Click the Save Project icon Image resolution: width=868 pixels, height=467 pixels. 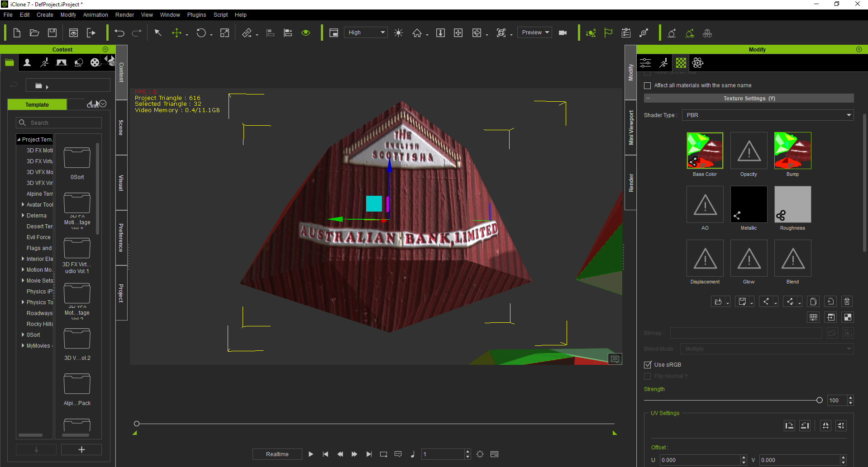click(x=52, y=33)
